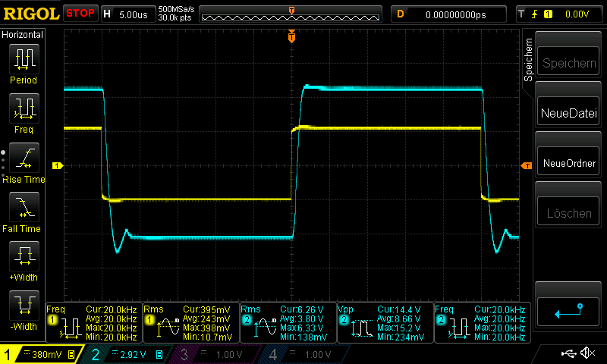
Task: Select the Fall Time measurement icon
Action: tap(24, 207)
